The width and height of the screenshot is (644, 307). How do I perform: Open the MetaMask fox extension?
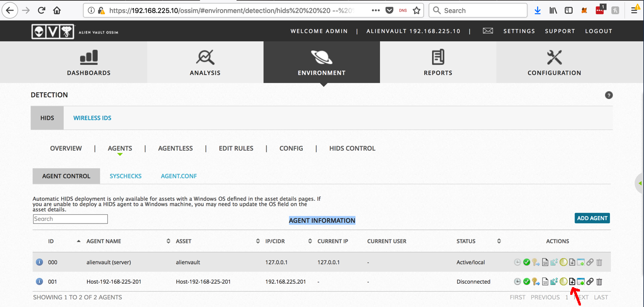click(584, 10)
